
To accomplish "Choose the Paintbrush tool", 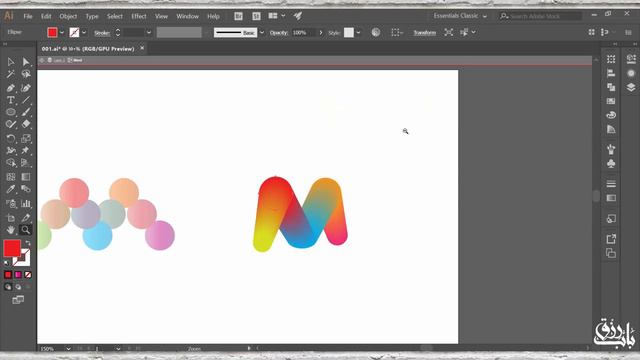I will 26,112.
